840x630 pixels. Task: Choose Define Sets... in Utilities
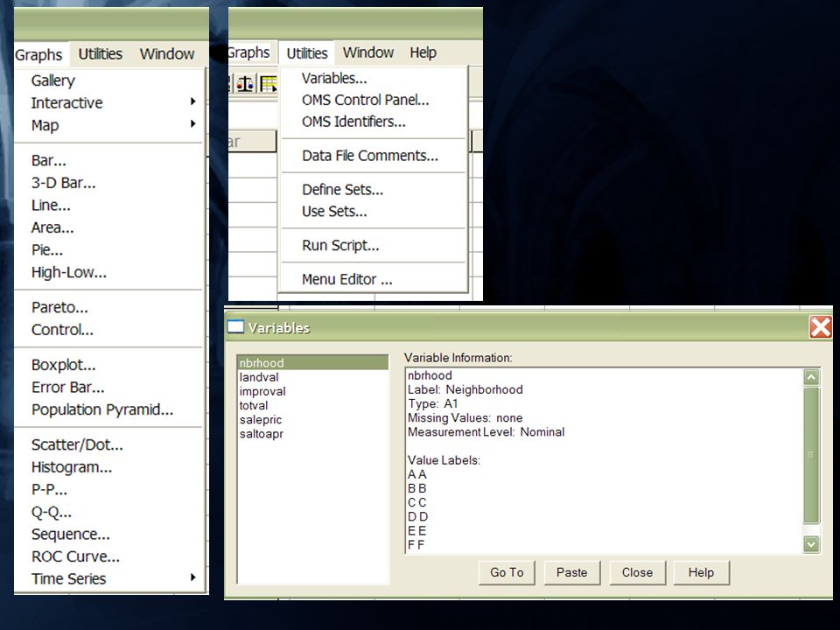tap(342, 190)
